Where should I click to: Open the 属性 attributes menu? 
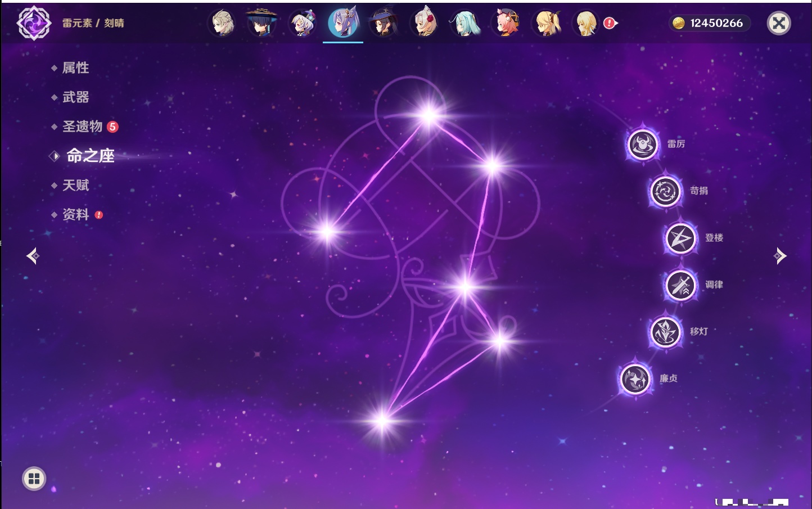tap(75, 68)
